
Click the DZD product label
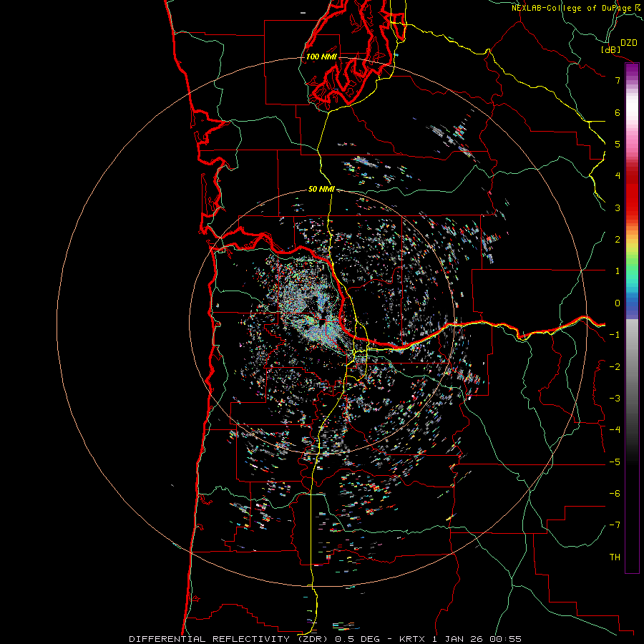[629, 43]
